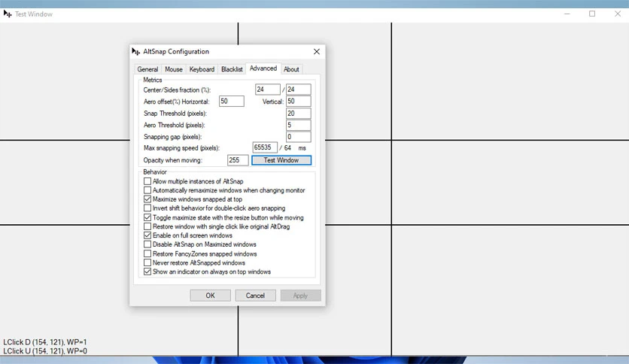Click the AltSnap icon in the Configuration title bar
629x364 pixels.
tap(135, 51)
